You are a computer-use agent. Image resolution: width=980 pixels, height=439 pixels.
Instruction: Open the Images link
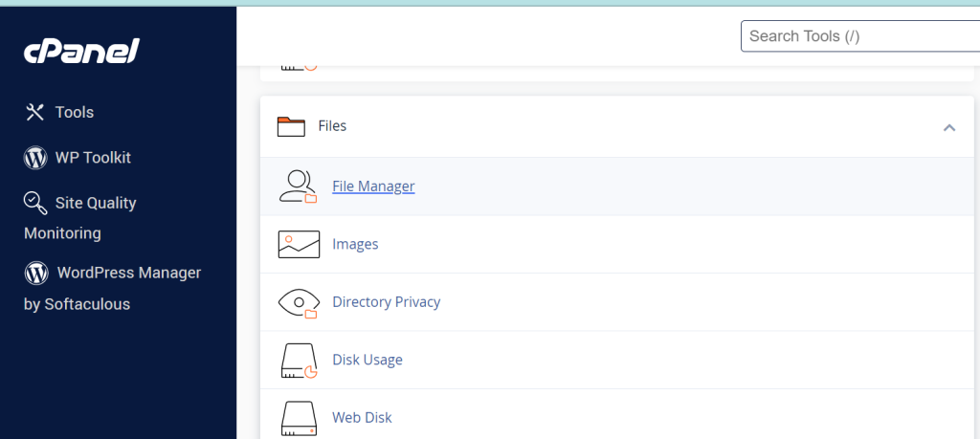(355, 244)
